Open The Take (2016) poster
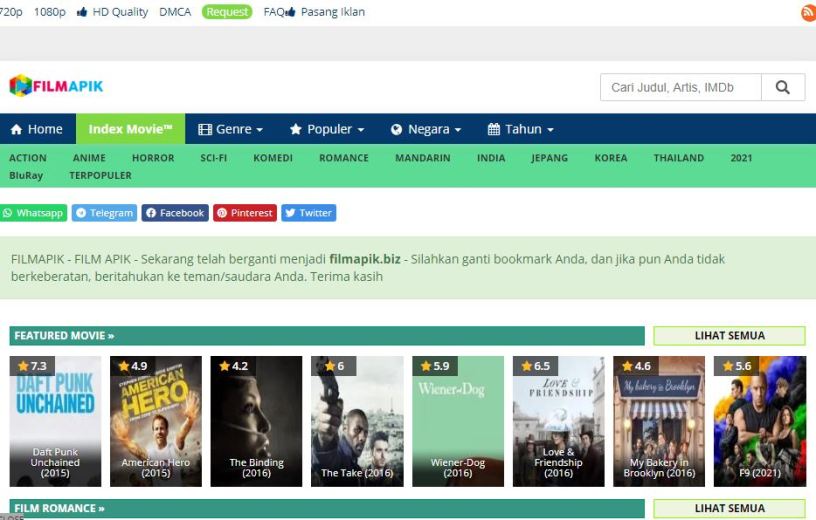Screen dimensions: 816x520 [x=357, y=421]
